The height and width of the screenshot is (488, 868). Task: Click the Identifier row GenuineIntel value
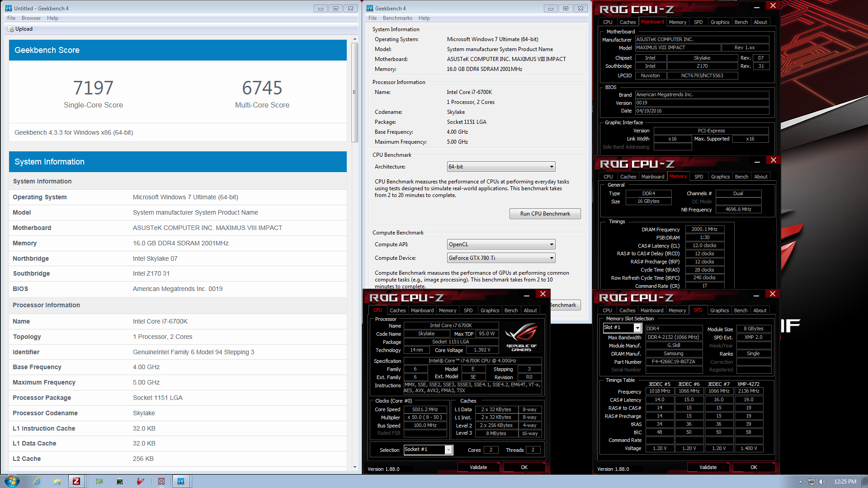(x=193, y=352)
